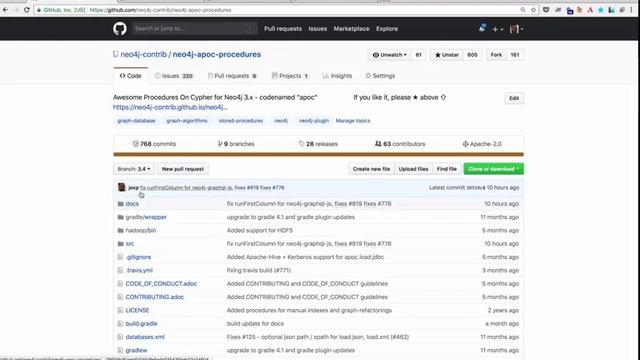
Task: Open the Settings tab
Action: coord(380,76)
